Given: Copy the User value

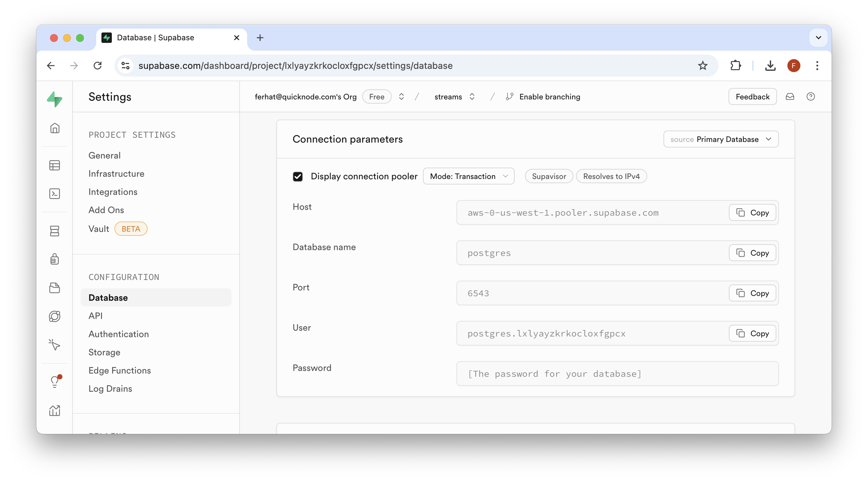Looking at the screenshot, I should [x=752, y=333].
